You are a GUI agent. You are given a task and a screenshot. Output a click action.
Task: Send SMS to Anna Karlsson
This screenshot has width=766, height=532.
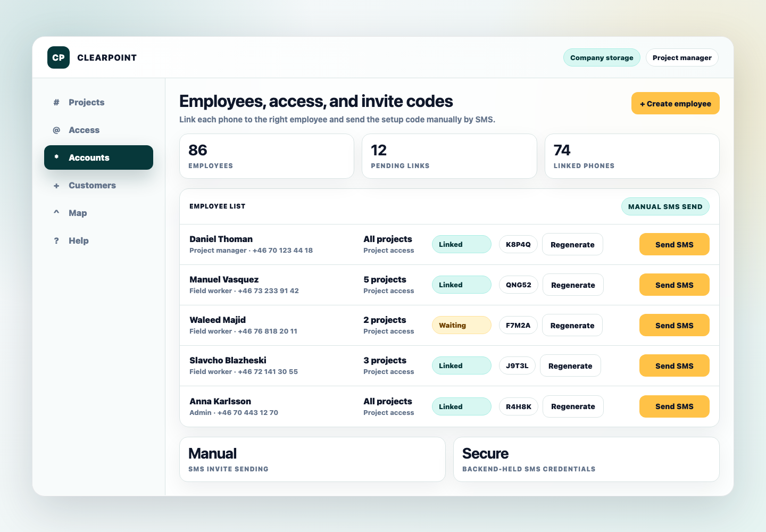(x=675, y=406)
